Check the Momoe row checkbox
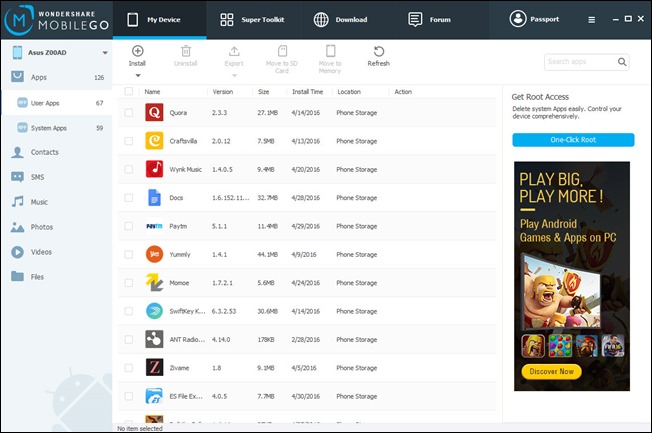The width and height of the screenshot is (652, 433). pos(129,283)
